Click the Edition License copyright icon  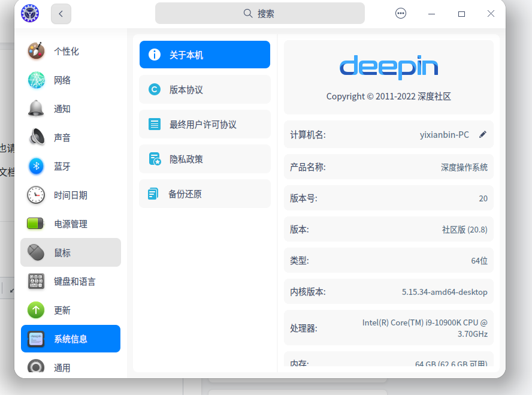tap(155, 89)
